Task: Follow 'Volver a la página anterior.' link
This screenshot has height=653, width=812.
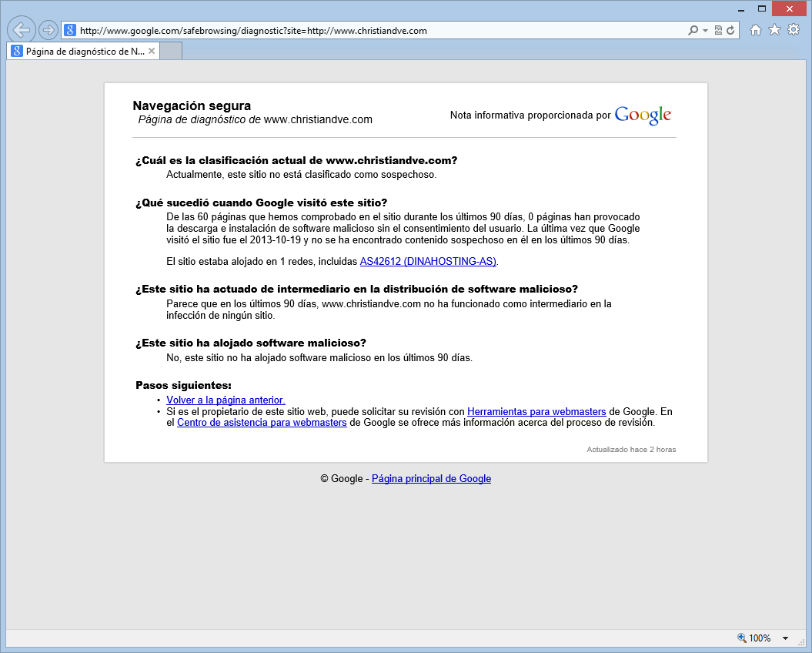Action: 226,400
